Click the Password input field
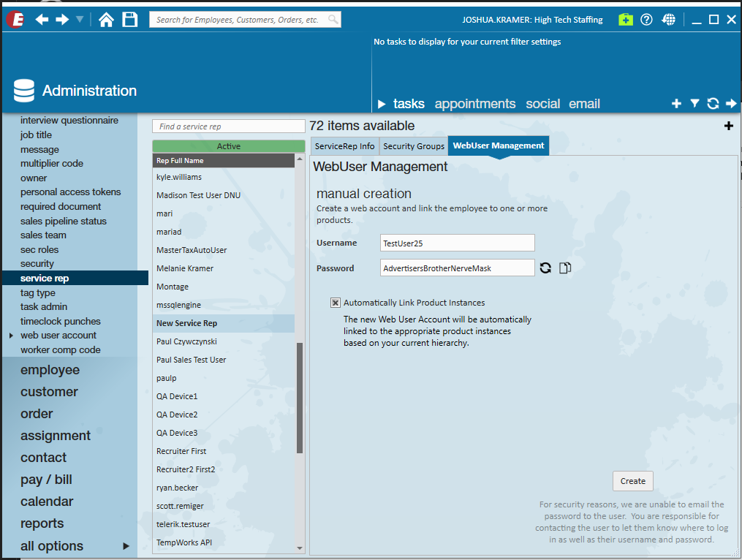The image size is (742, 560). point(457,268)
